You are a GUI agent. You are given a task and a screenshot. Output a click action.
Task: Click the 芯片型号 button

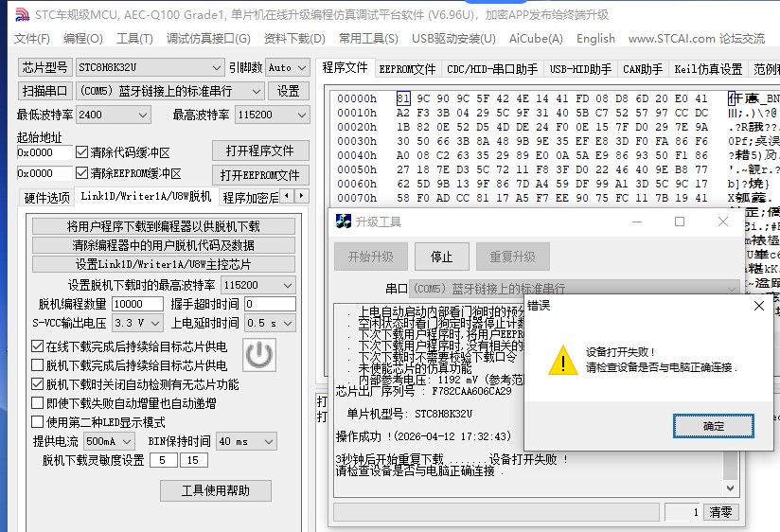44,67
